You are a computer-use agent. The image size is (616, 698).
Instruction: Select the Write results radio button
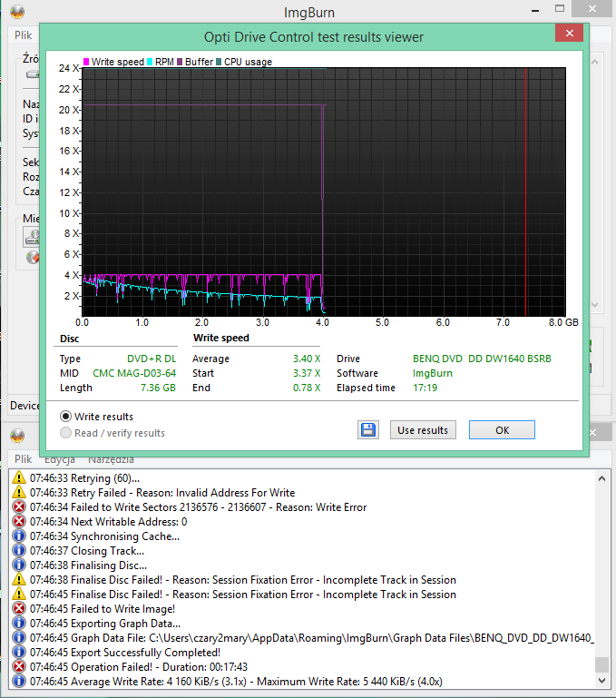coord(65,417)
